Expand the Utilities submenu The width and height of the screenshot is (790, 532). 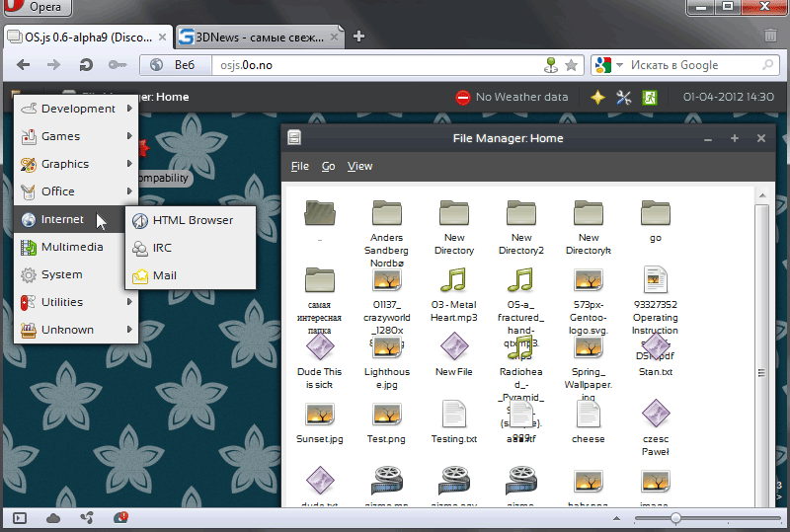point(129,302)
